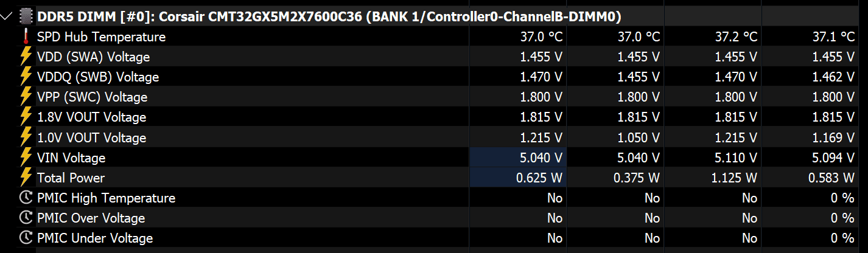868x253 pixels.
Task: Click the thermometer icon for SPD Hub Temperature
Action: pos(26,36)
